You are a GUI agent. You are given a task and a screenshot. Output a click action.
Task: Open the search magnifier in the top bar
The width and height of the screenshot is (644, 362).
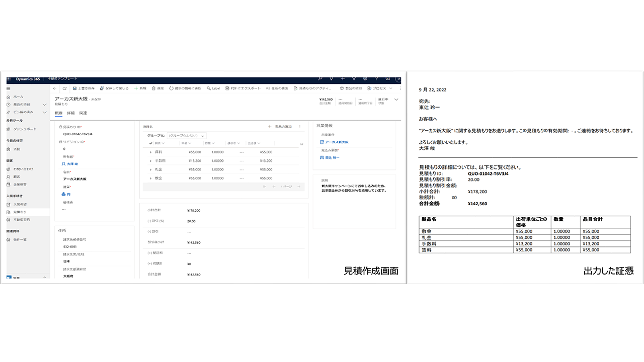point(320,79)
